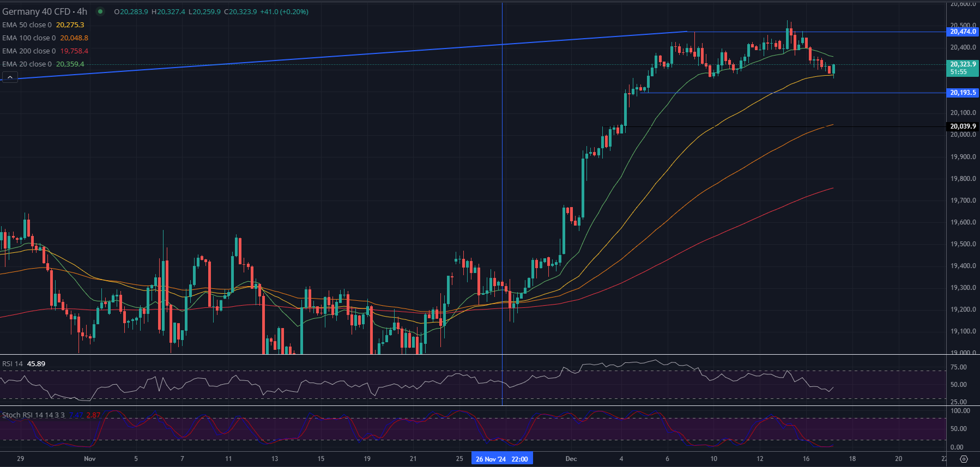Click the change value +41.0 (+0.20%)

click(x=285, y=11)
